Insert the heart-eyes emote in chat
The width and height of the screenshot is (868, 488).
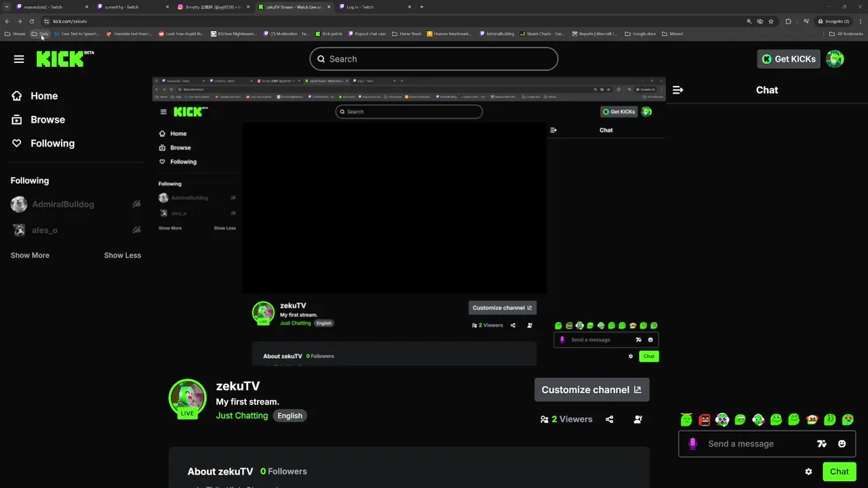pyautogui.click(x=848, y=420)
